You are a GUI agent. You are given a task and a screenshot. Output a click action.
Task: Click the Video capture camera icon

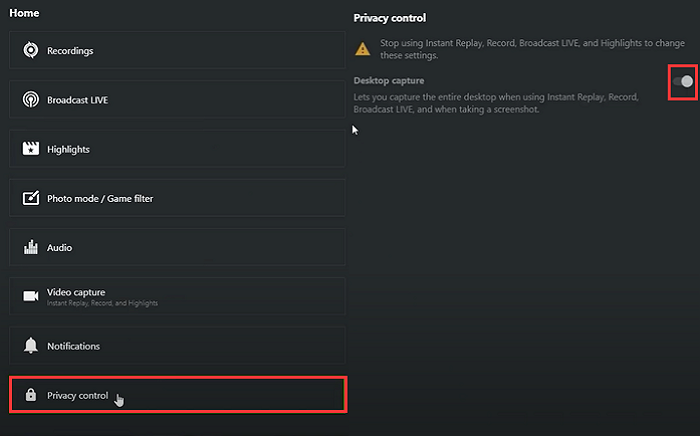point(30,296)
